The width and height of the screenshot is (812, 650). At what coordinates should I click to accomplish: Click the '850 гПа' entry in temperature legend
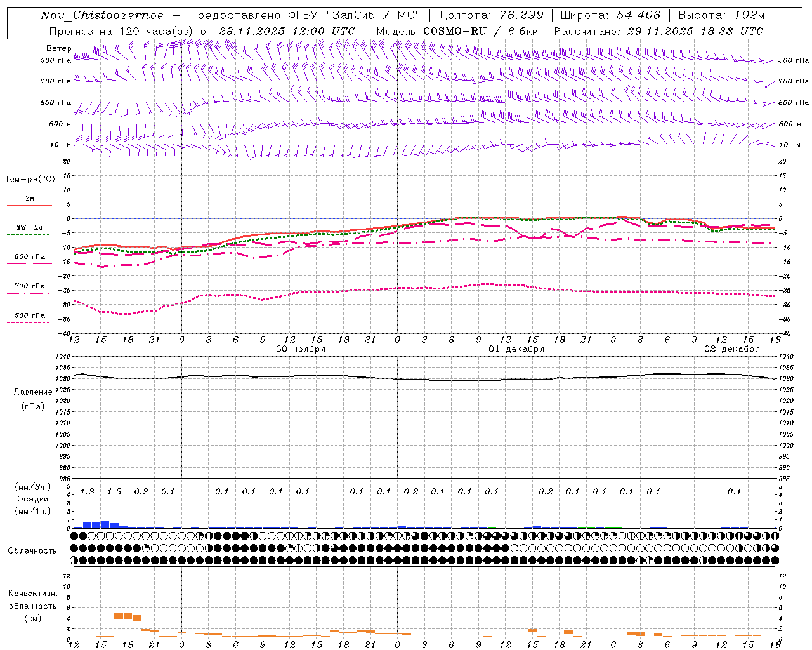click(x=30, y=257)
